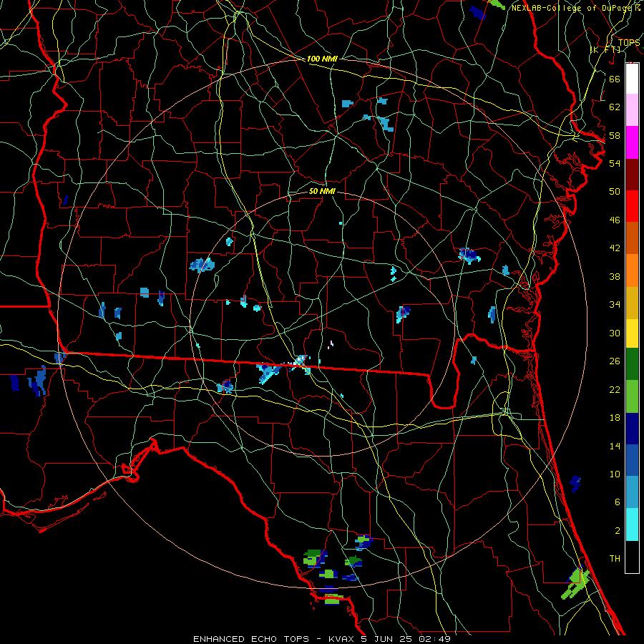
Task: Click the 38 legend value
Action: pos(615,276)
